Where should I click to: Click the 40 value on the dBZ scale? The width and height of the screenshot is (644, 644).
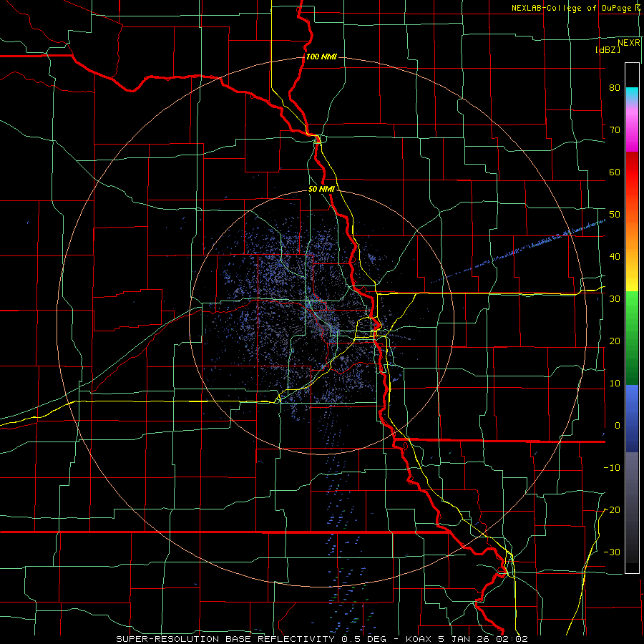615,257
